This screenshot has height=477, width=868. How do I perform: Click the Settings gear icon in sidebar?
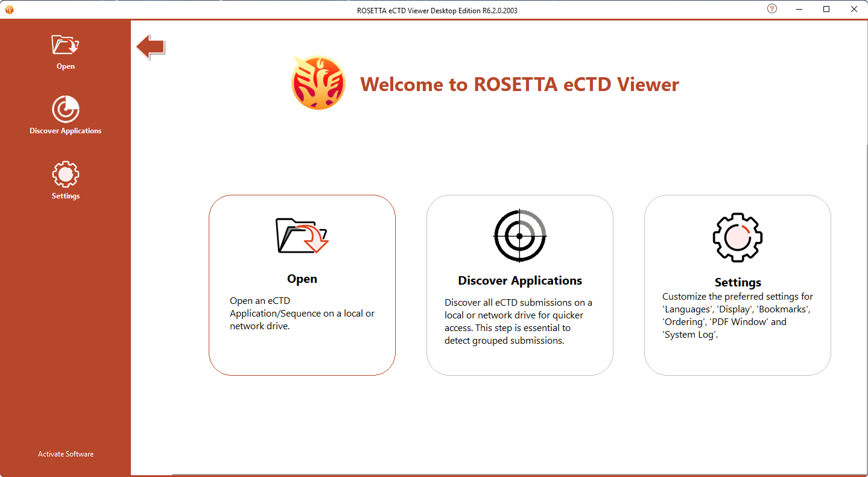65,175
